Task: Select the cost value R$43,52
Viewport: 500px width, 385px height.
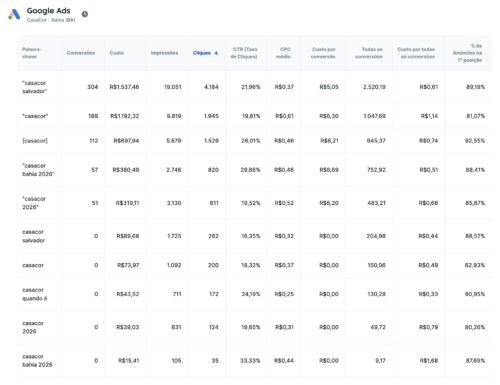Action: pos(128,294)
